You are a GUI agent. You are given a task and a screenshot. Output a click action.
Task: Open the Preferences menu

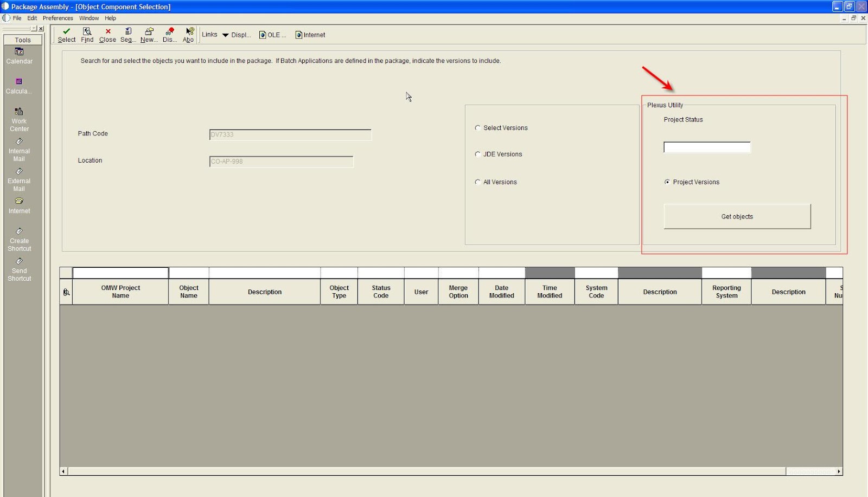click(x=57, y=18)
